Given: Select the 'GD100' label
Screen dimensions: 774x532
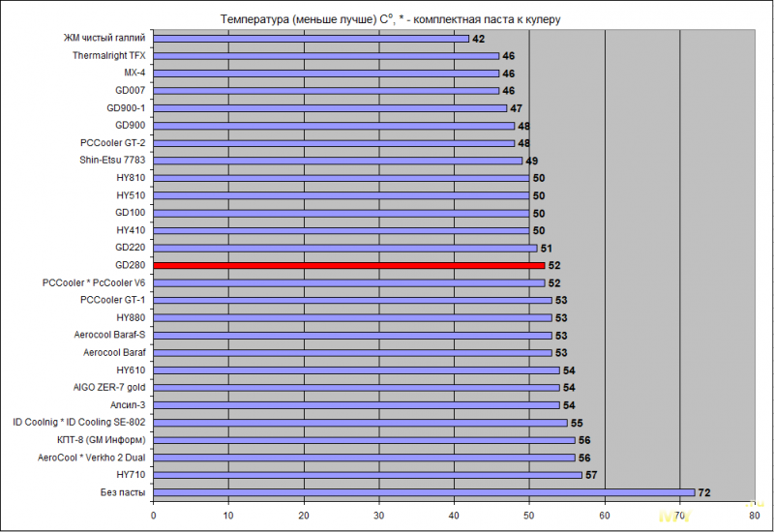Looking at the screenshot, I should [131, 212].
